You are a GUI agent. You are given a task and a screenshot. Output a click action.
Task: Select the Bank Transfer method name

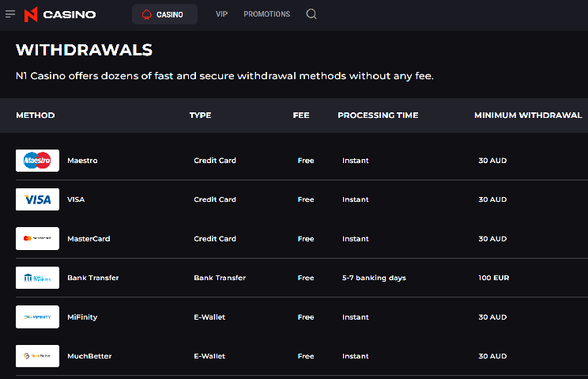click(93, 278)
